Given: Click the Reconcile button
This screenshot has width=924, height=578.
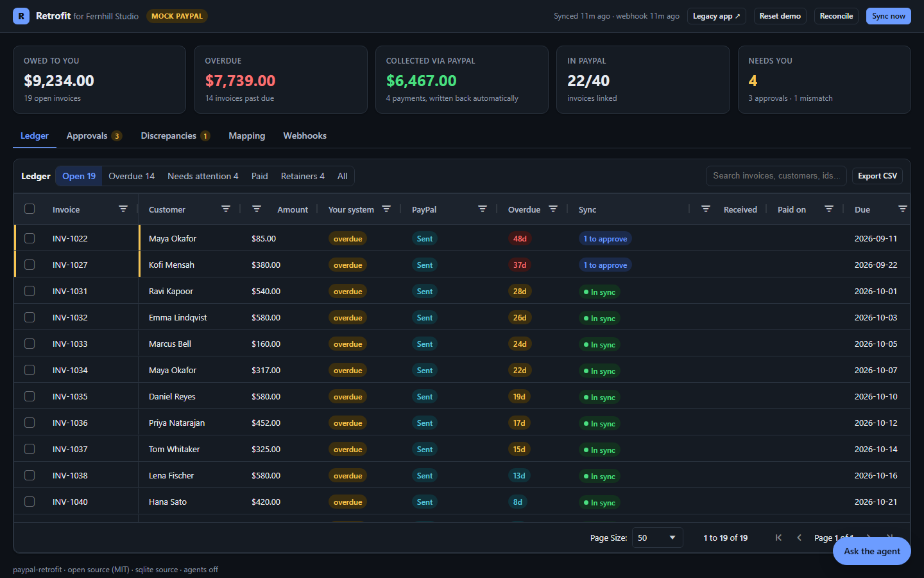Looking at the screenshot, I should [836, 16].
